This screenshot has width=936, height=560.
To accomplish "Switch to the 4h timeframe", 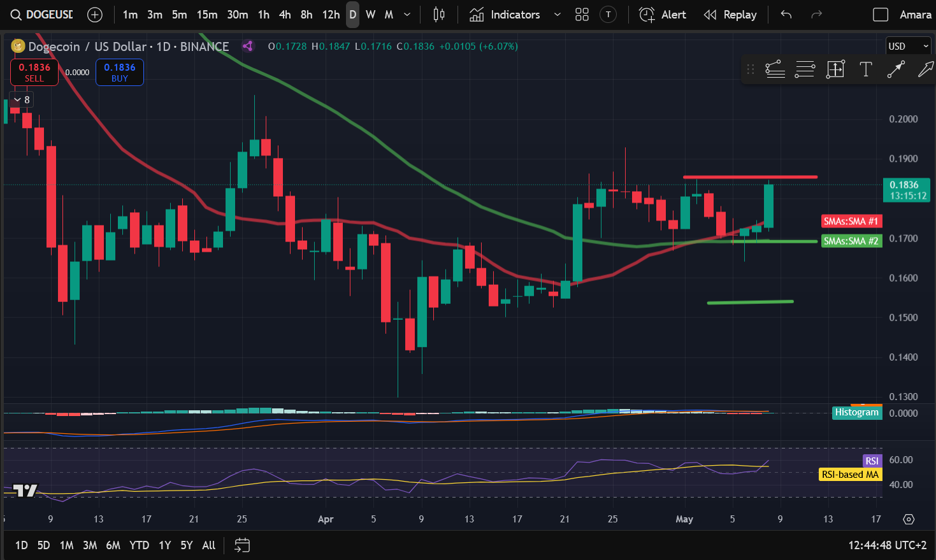I will [x=285, y=15].
